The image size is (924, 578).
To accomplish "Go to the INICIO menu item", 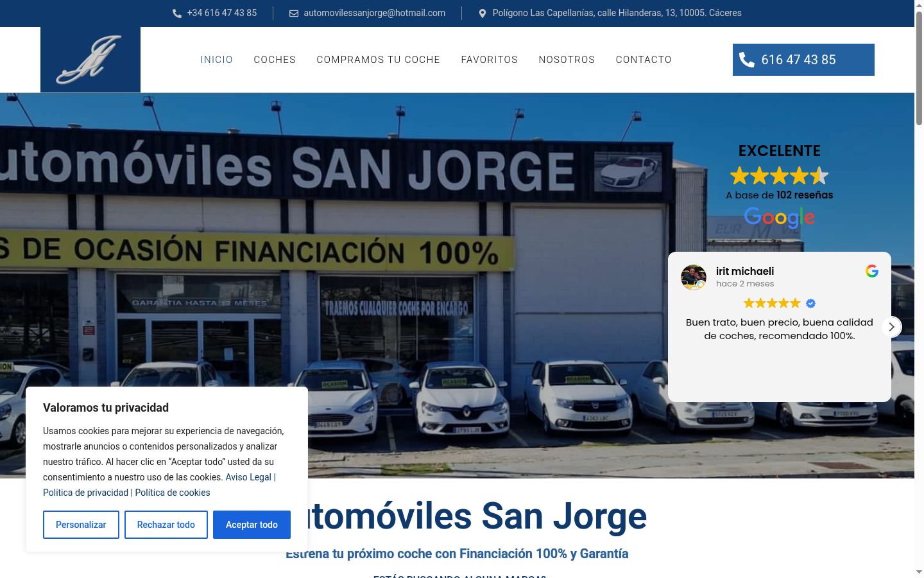I will tap(217, 60).
